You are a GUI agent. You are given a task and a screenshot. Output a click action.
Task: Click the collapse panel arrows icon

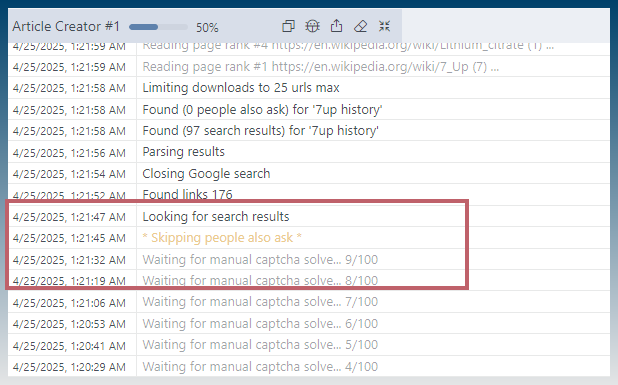tap(384, 26)
